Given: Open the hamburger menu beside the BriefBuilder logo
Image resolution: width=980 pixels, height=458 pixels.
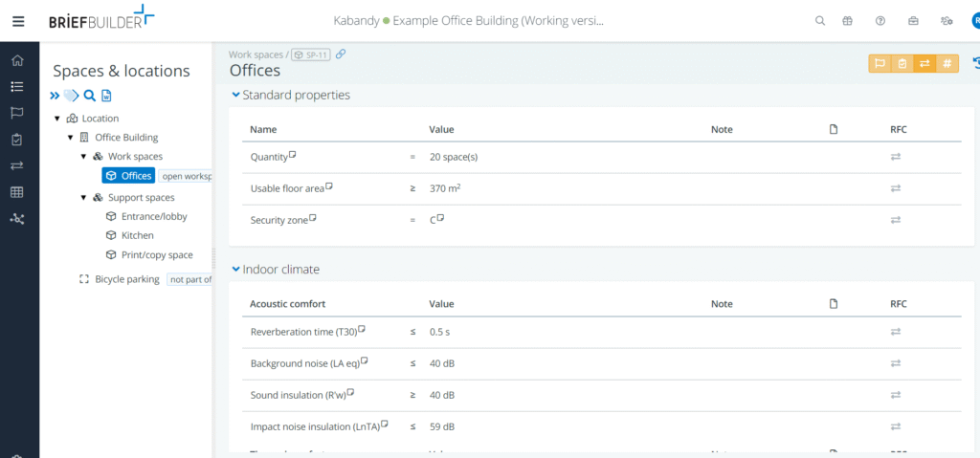Looking at the screenshot, I should coord(17,21).
